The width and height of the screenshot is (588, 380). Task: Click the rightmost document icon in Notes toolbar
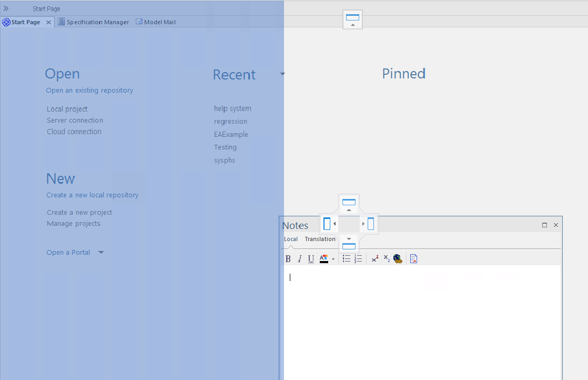tap(413, 258)
